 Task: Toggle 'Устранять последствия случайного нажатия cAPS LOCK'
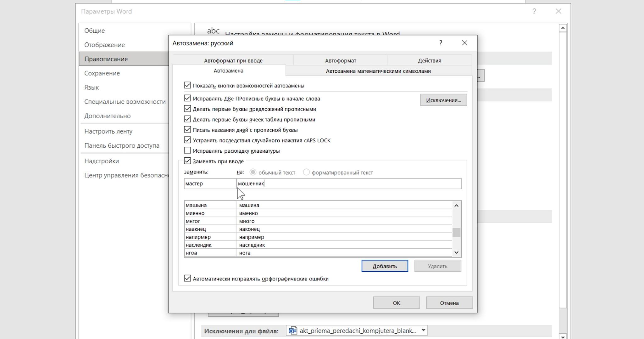[187, 140]
